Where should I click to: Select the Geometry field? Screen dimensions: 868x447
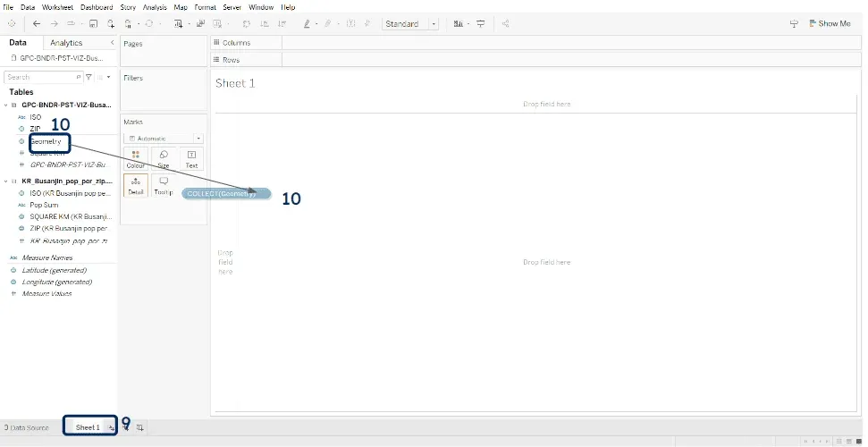click(x=46, y=141)
